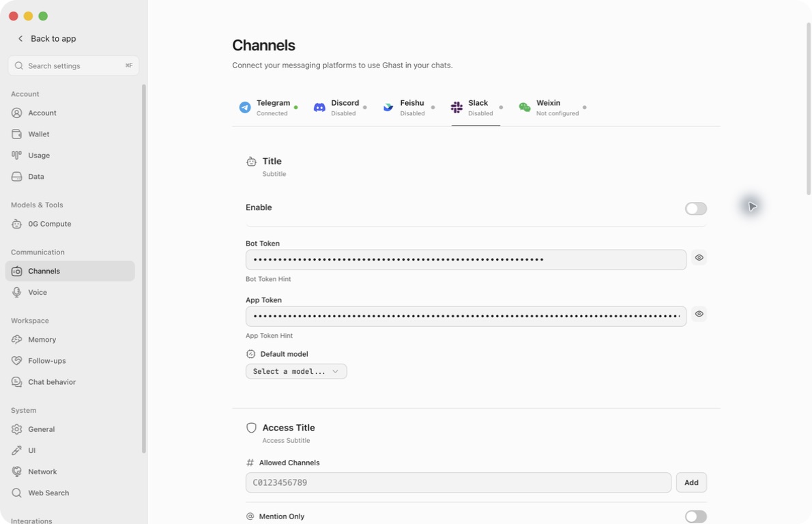Toggle the Enable switch for Slack

(695, 209)
